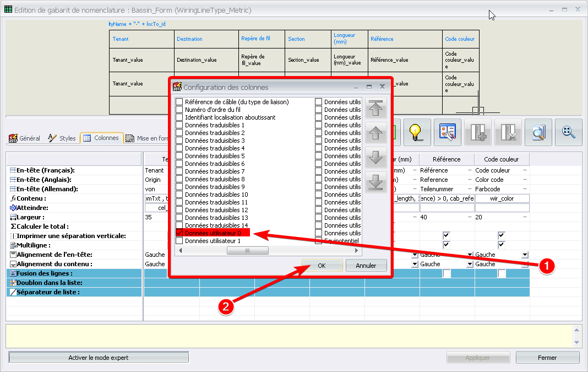The height and width of the screenshot is (372, 588).
Task: Click the Largeur row icon
Action: coord(13,217)
